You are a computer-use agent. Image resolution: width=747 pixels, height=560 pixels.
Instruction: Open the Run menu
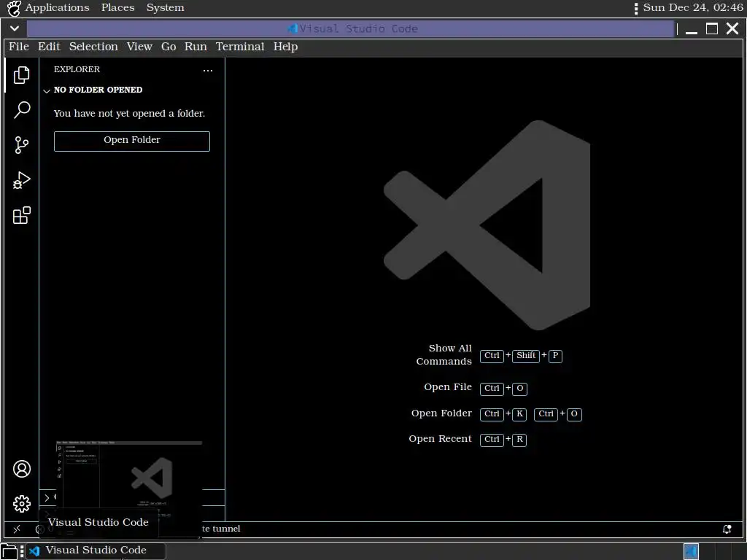pos(196,47)
